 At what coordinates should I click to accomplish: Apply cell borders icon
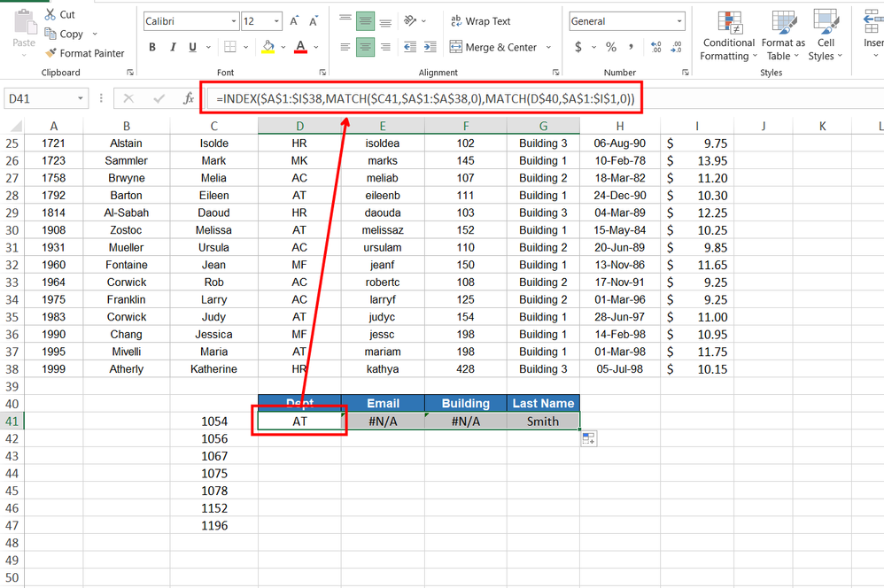click(230, 47)
